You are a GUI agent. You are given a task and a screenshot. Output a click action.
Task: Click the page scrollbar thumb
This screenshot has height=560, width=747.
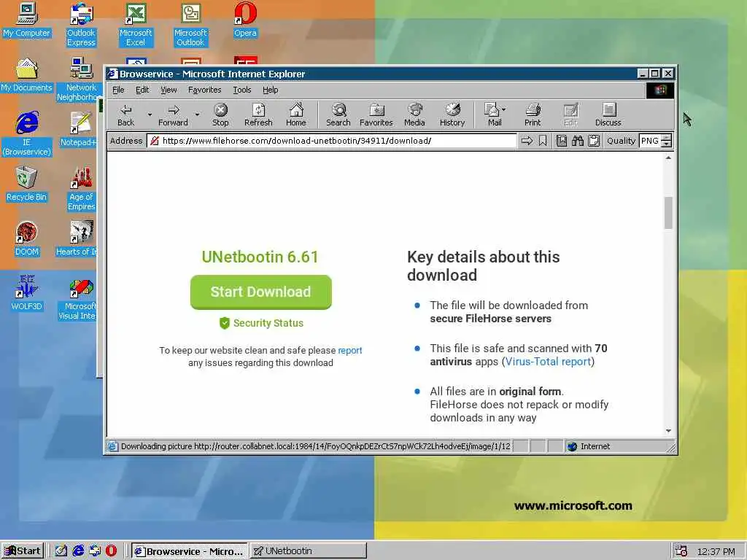pyautogui.click(x=668, y=213)
